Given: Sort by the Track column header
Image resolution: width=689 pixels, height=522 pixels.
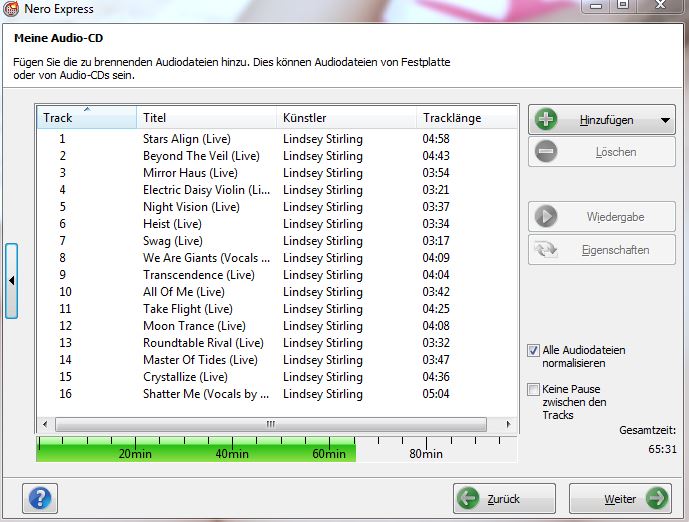Looking at the screenshot, I should point(87,117).
